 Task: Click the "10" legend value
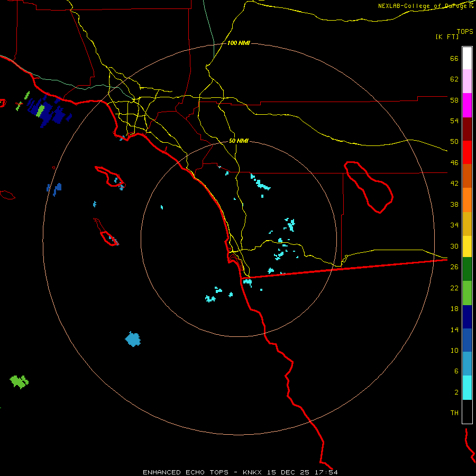point(454,351)
